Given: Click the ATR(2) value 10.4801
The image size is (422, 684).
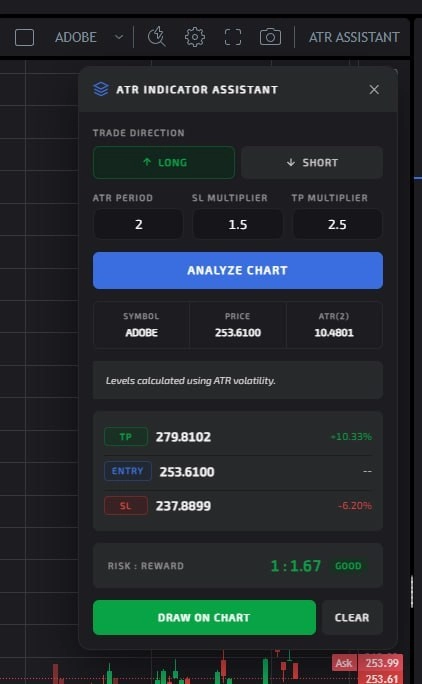Looking at the screenshot, I should pyautogui.click(x=334, y=333).
